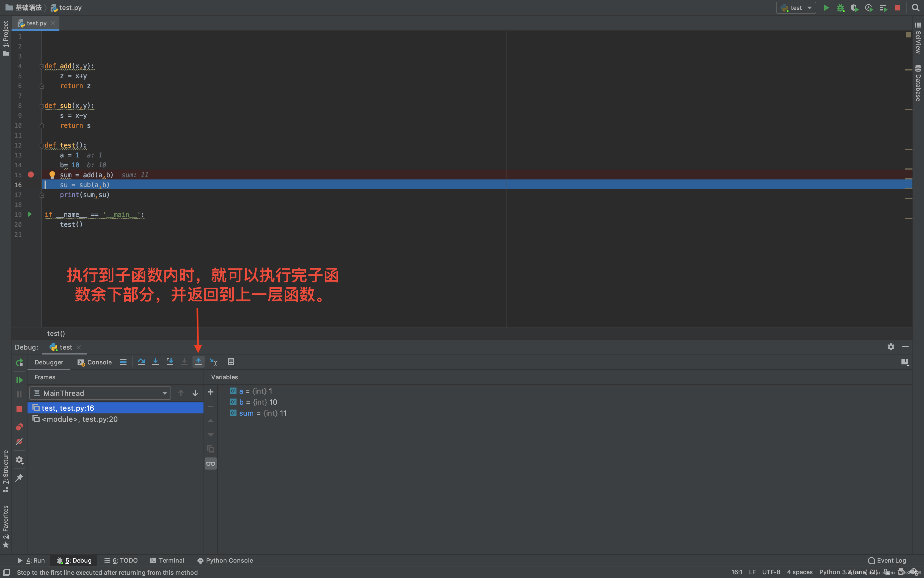Collapse the test function fold marker
The image size is (924, 578).
(42, 146)
